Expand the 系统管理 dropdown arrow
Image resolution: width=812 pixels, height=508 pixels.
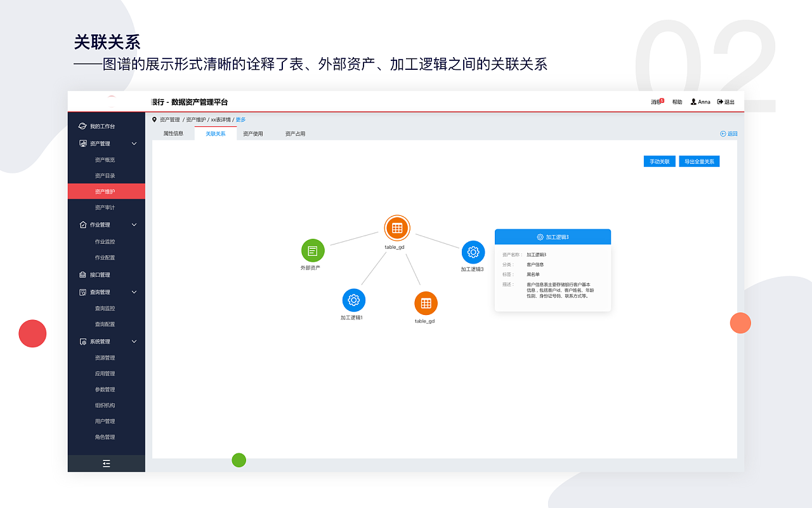134,341
